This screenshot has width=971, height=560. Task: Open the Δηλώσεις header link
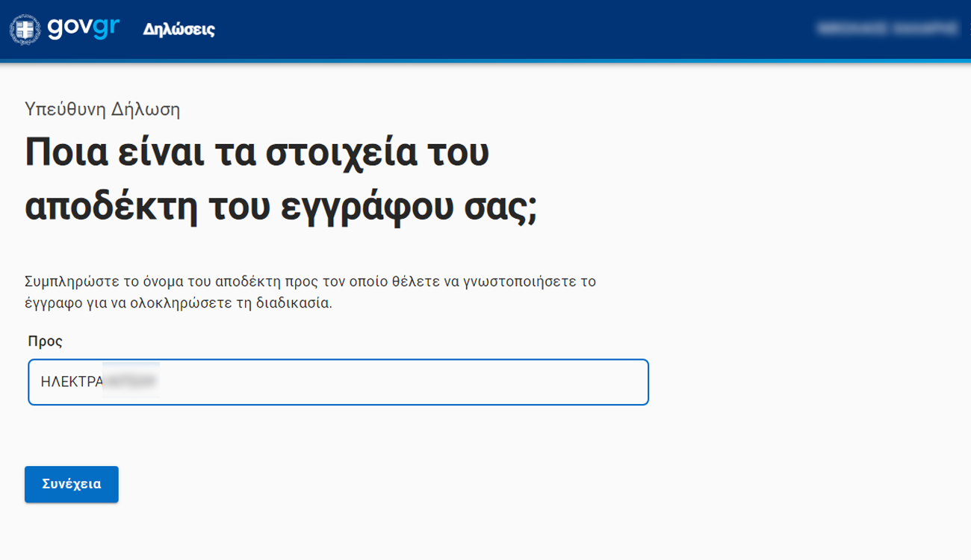click(x=179, y=29)
